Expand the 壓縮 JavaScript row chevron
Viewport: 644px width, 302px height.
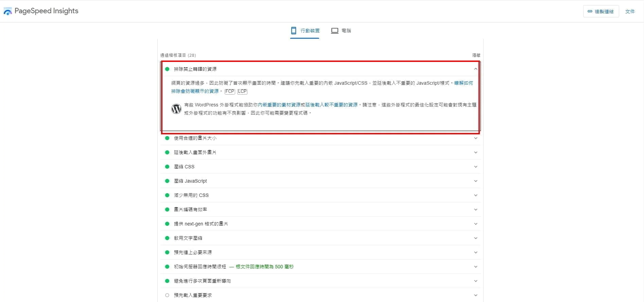click(475, 181)
